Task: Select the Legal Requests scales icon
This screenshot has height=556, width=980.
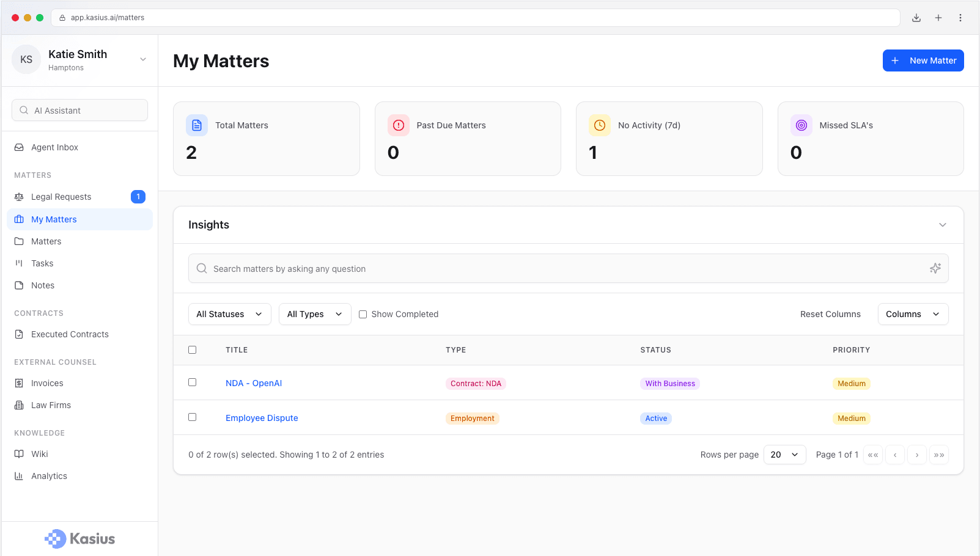Action: pyautogui.click(x=20, y=197)
